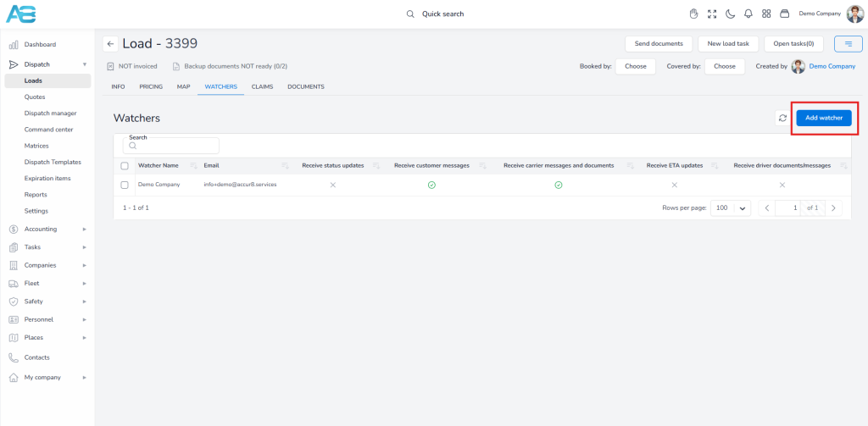Expand the Personnel menu arrow
The width and height of the screenshot is (868, 426).
(84, 319)
